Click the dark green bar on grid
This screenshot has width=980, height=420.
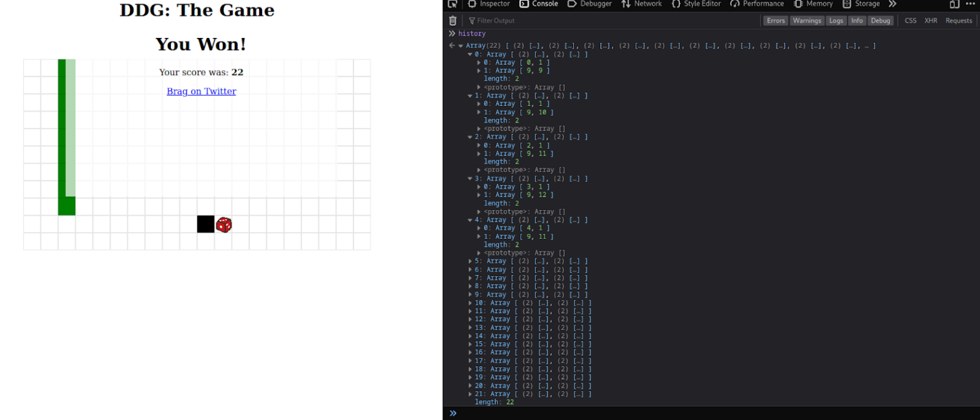pos(62,128)
